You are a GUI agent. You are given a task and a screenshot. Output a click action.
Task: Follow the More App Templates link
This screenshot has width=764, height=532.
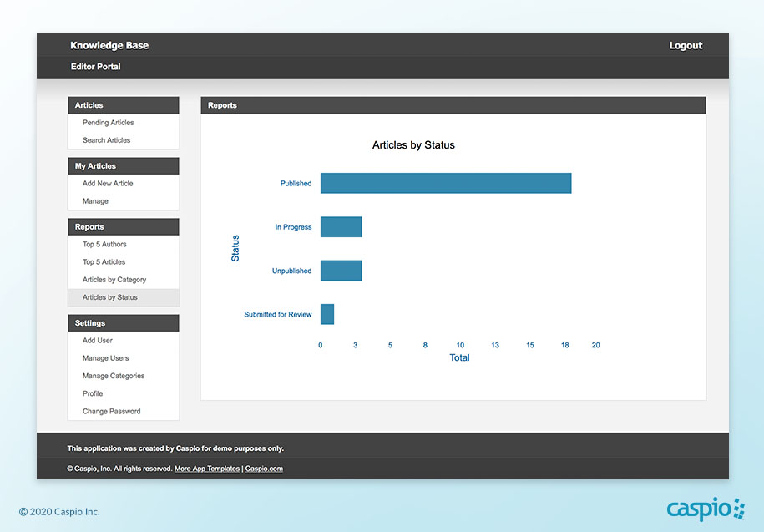pos(207,469)
